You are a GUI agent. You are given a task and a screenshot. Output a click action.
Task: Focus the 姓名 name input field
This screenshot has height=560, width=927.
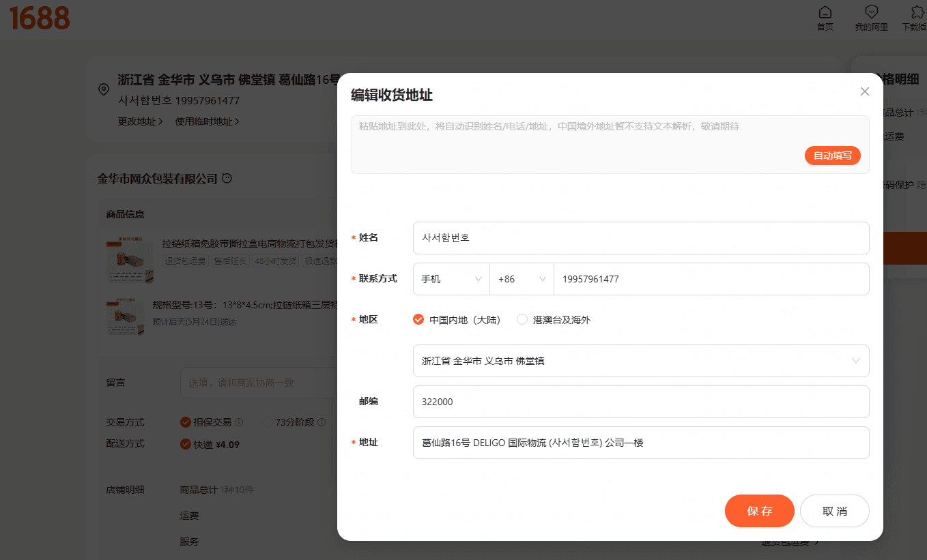[641, 238]
